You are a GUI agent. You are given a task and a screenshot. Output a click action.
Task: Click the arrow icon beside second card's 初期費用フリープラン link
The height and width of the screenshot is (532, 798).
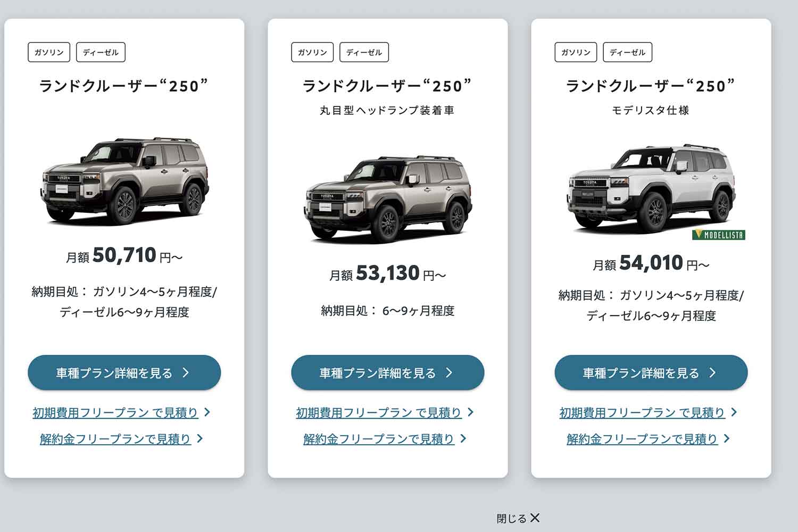[x=470, y=412]
